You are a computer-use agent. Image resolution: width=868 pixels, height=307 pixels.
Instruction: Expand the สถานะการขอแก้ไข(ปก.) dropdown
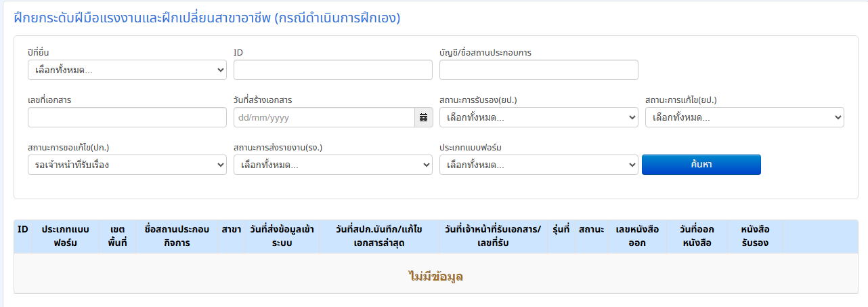pyautogui.click(x=127, y=165)
